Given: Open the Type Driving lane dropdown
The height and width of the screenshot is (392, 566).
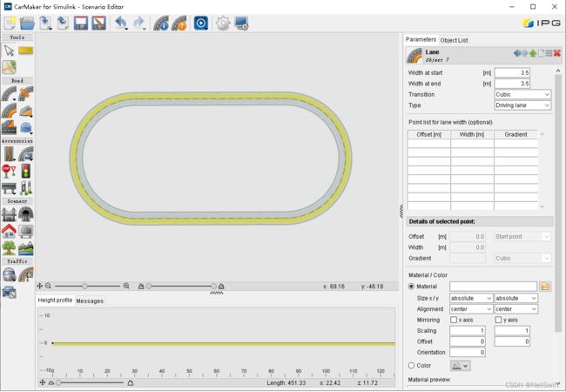Looking at the screenshot, I should click(x=522, y=105).
